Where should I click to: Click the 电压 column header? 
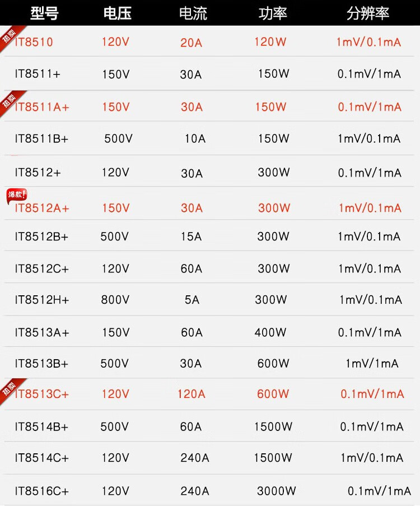(x=117, y=13)
